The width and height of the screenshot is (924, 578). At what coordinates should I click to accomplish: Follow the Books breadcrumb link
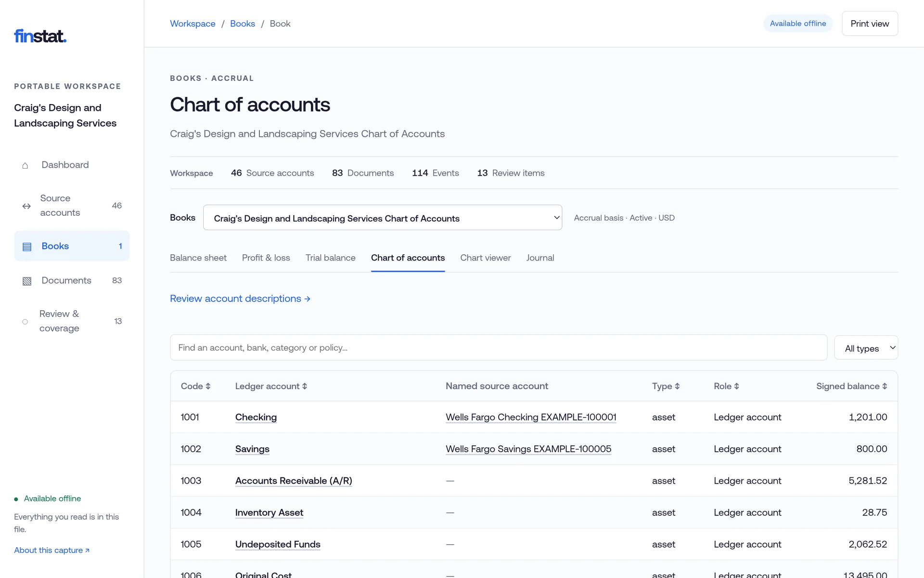click(243, 24)
